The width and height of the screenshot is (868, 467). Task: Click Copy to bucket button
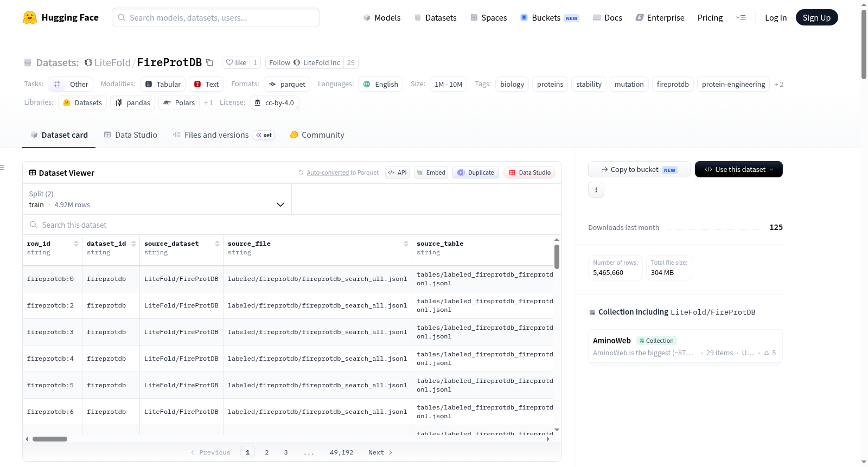(x=639, y=169)
